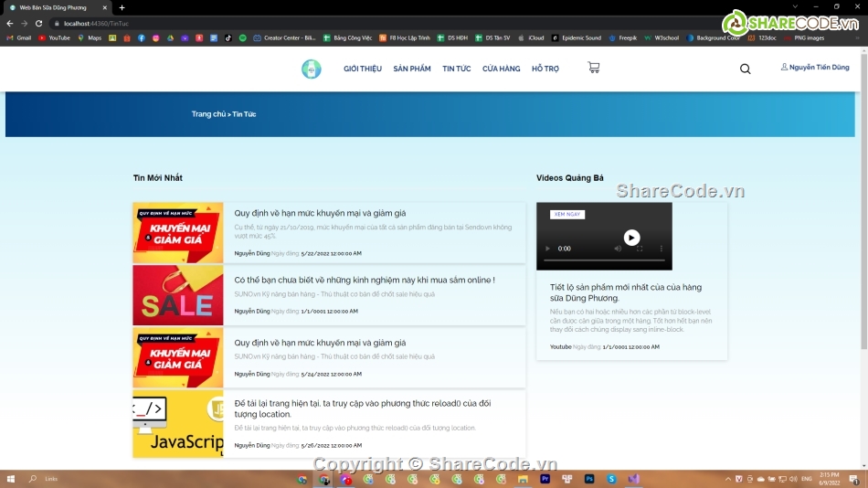Viewport: 868px width, 488px height.
Task: Open article 'Có thể bạn chưa biết' title
Action: 365,281
